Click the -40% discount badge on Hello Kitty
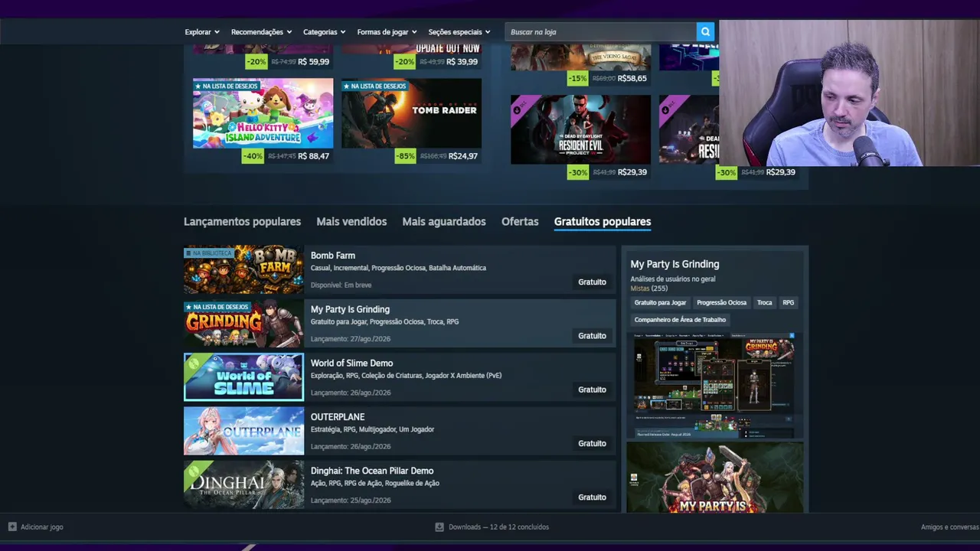Screen dimensions: 980x551 [253, 156]
